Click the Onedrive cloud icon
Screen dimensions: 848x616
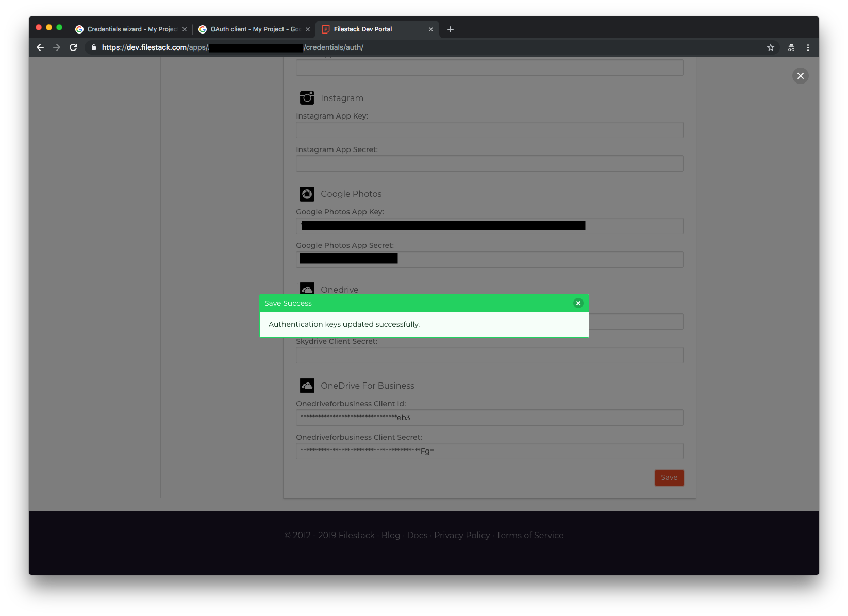307,288
